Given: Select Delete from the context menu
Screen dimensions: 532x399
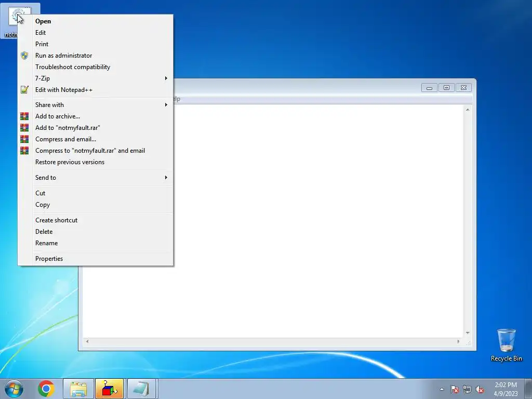Looking at the screenshot, I should tap(96, 231).
